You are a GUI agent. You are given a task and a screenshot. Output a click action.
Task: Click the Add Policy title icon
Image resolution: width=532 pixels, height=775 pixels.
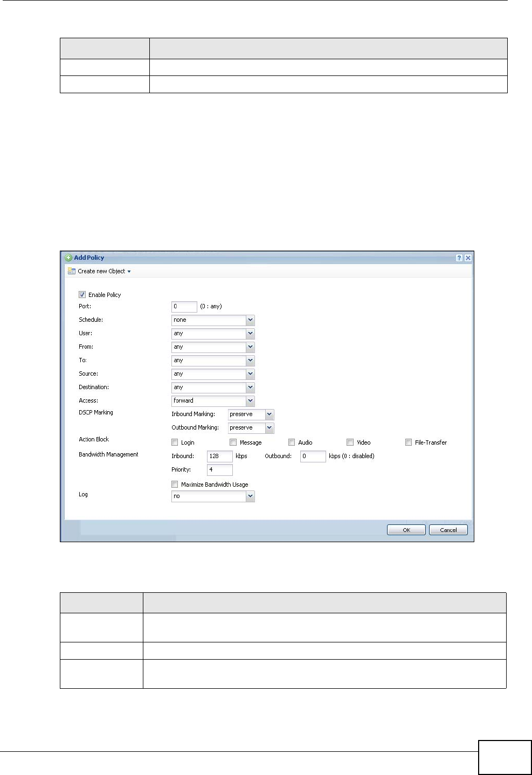(68, 258)
